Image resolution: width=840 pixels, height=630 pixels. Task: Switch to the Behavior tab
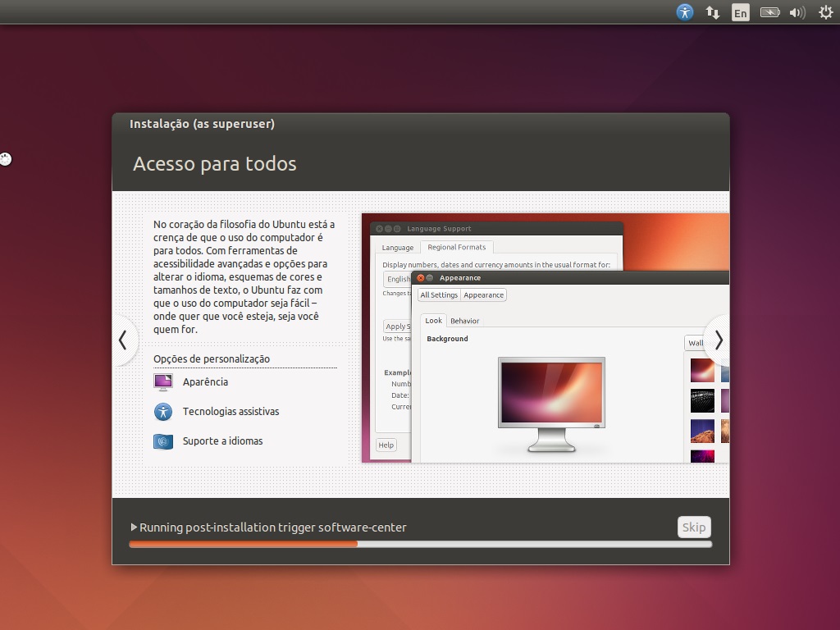click(464, 321)
